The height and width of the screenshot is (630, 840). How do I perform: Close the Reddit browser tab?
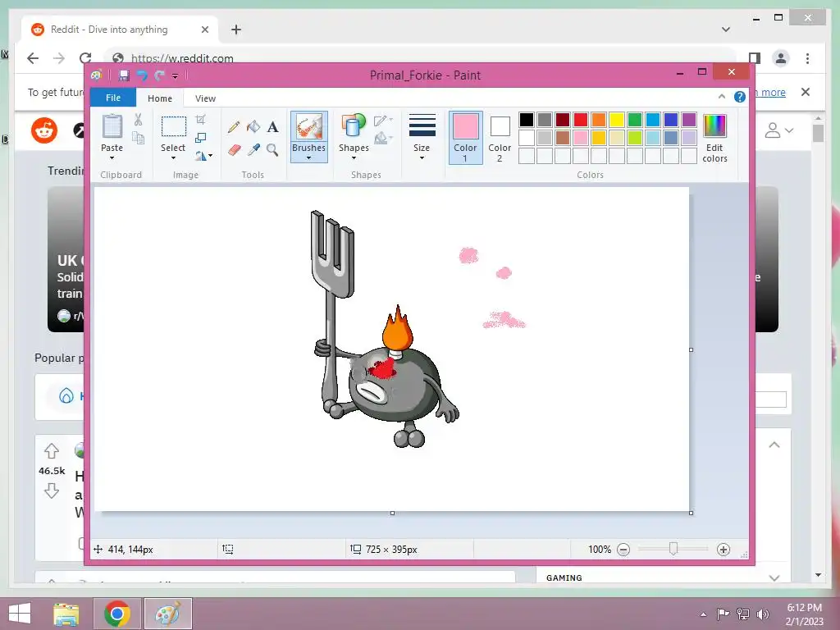point(204,30)
